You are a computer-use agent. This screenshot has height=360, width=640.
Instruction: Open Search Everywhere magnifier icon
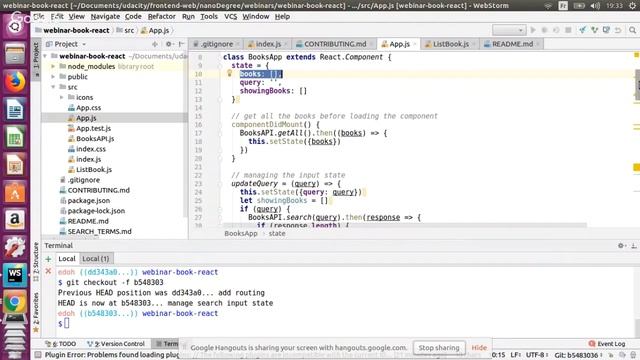[x=632, y=30]
